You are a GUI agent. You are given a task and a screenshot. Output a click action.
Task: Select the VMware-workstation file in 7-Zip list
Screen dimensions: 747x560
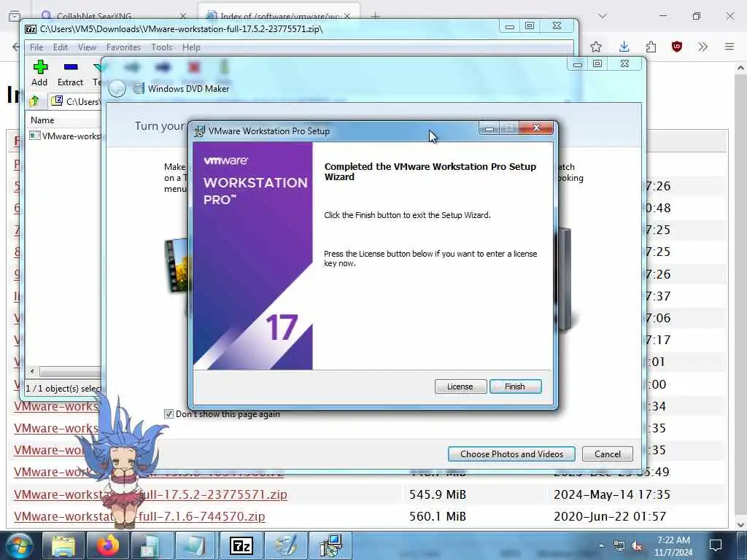coord(66,136)
